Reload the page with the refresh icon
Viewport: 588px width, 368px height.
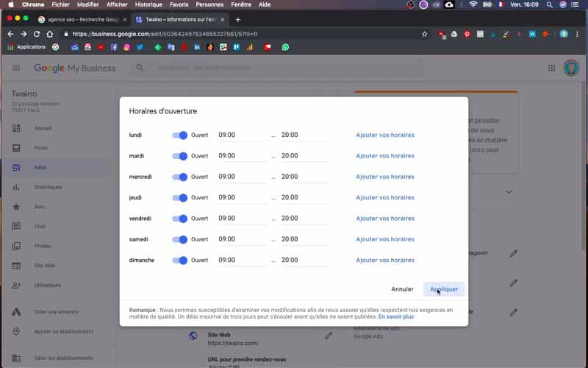[x=36, y=34]
